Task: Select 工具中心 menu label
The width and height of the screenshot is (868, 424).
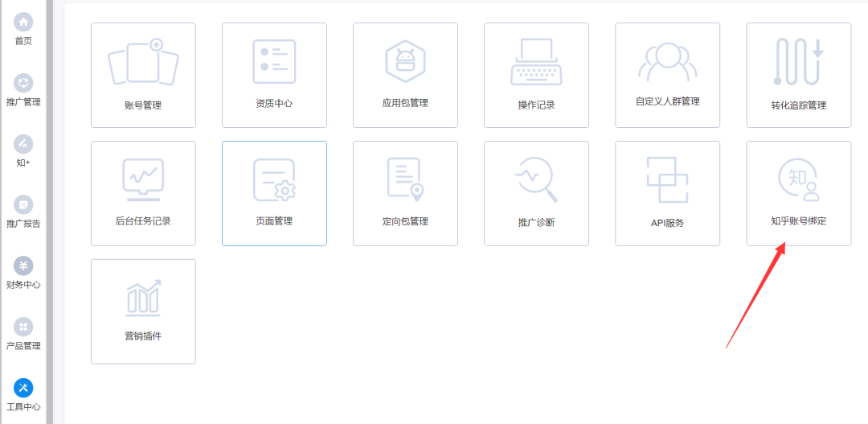Action: [23, 407]
